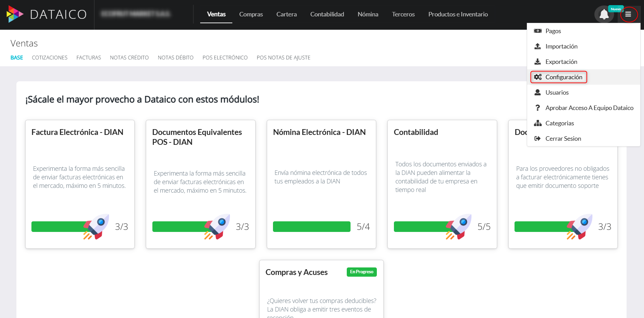This screenshot has width=644, height=318.
Task: Switch to the POS ELECTRÓNICO tab
Action: [x=225, y=57]
